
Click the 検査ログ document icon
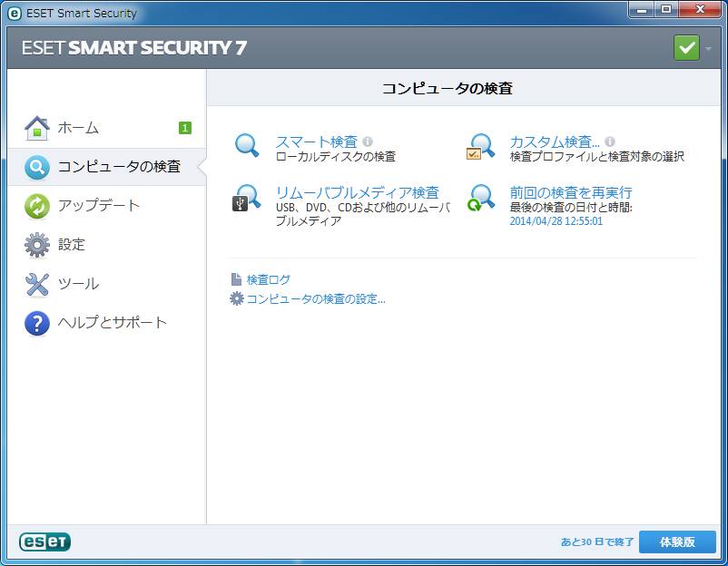pyautogui.click(x=236, y=278)
